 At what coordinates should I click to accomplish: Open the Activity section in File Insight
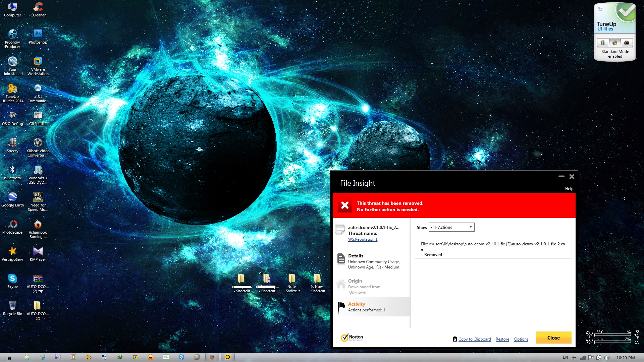pyautogui.click(x=372, y=307)
